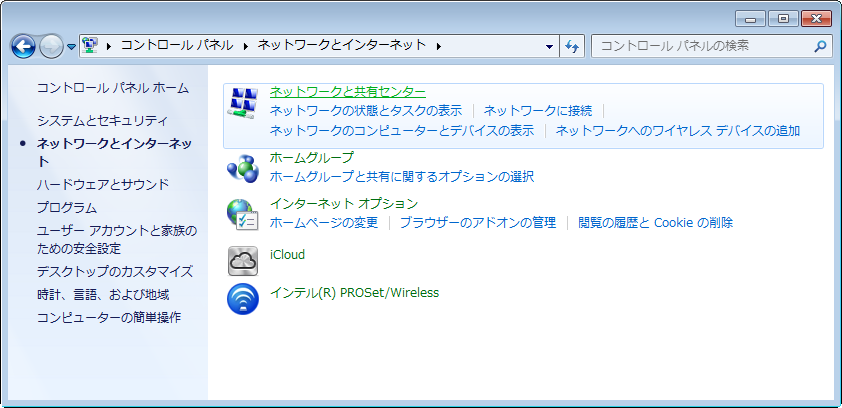Click ネットワークの状態とタスクの表示
The width and height of the screenshot is (842, 408).
point(366,111)
